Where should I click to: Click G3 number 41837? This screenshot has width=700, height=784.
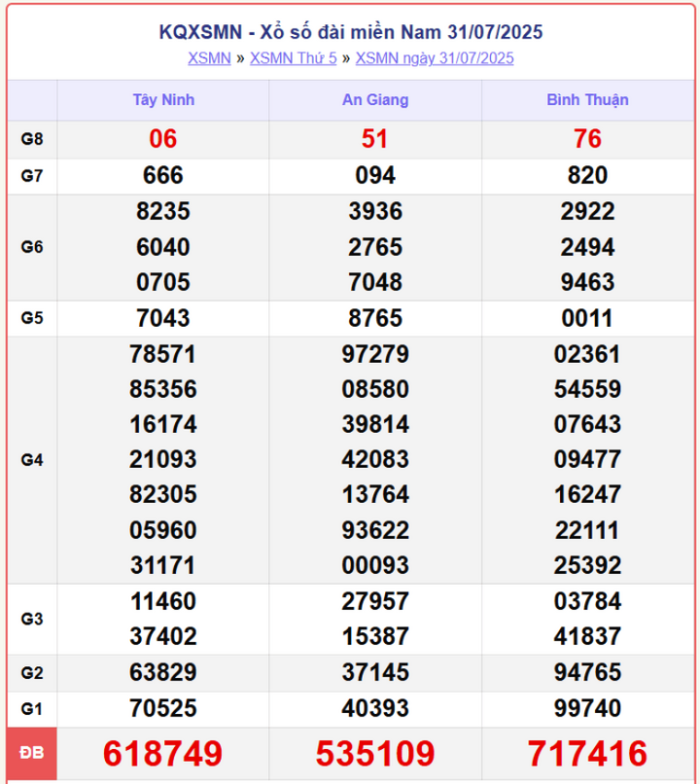coord(587,636)
